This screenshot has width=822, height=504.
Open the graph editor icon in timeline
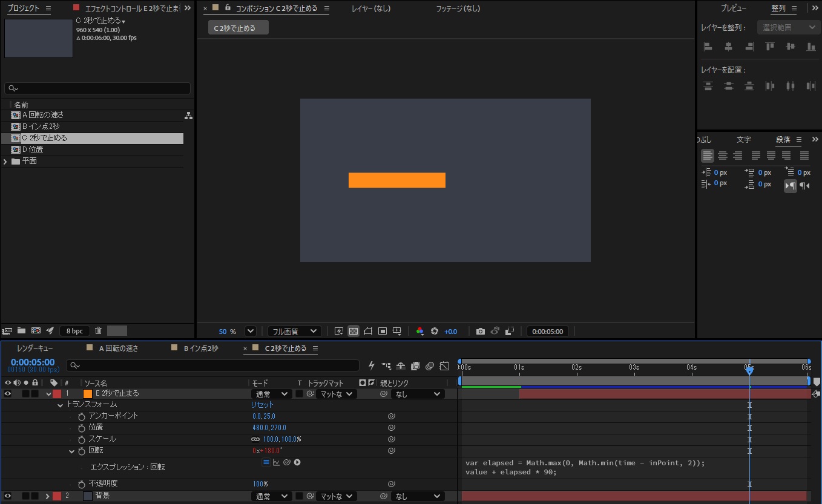(444, 365)
